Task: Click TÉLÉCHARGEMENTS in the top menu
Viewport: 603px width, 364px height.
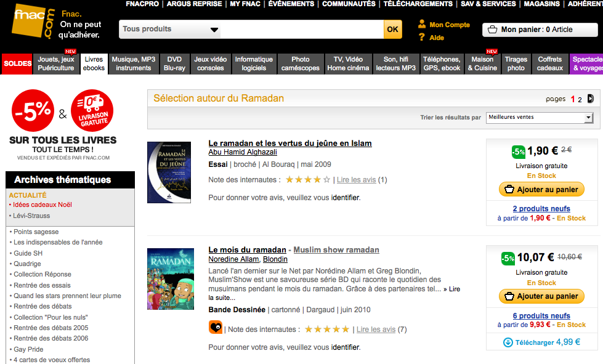Action: [x=418, y=4]
